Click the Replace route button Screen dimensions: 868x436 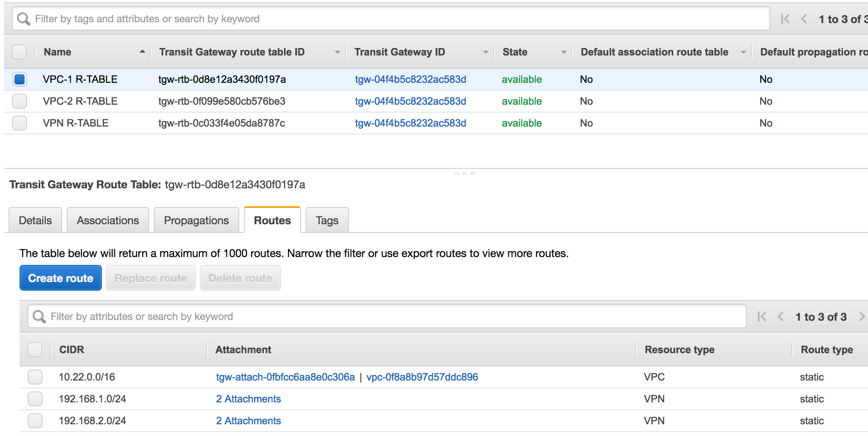(x=151, y=278)
